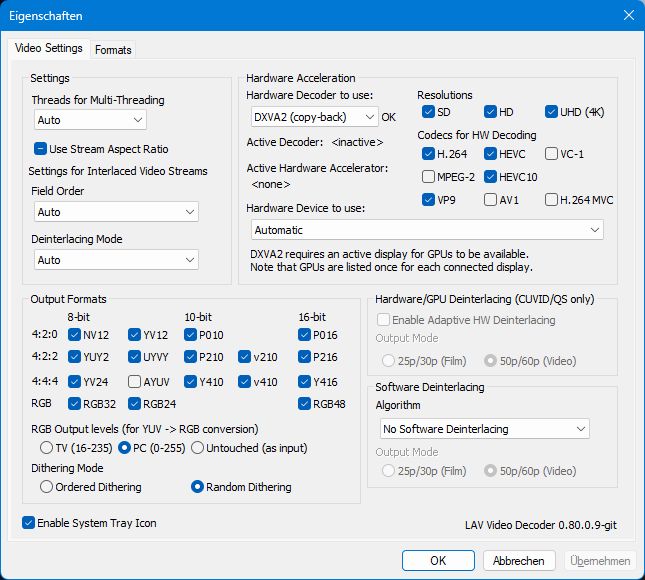Image resolution: width=645 pixels, height=580 pixels.
Task: Uncheck the UHD (4K) resolution
Action: tap(552, 112)
